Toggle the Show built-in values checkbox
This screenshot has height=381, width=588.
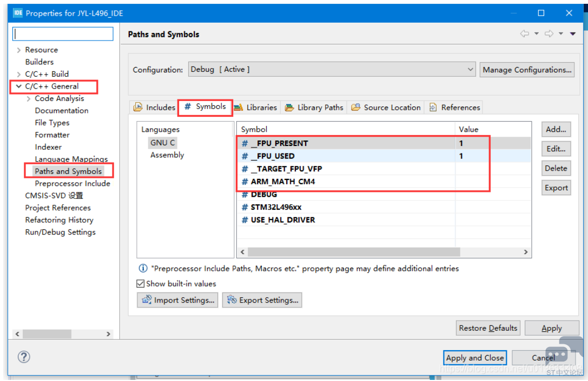pyautogui.click(x=141, y=284)
